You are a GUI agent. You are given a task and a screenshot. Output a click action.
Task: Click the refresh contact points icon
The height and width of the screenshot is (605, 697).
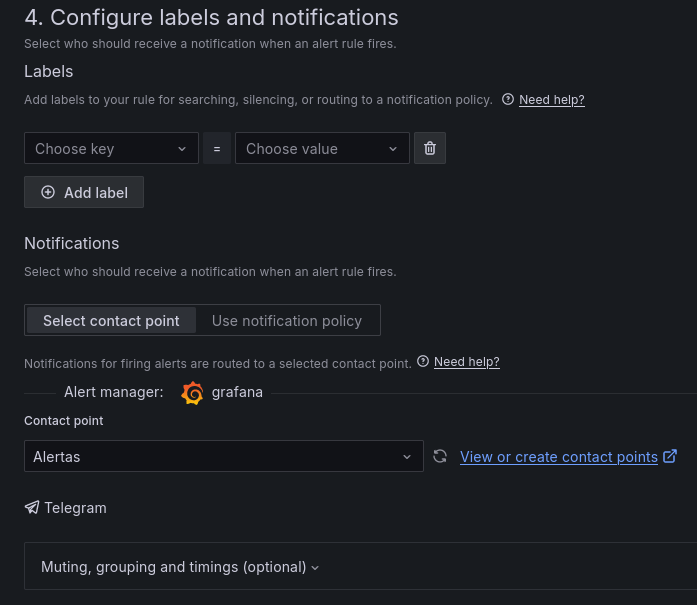pos(440,457)
